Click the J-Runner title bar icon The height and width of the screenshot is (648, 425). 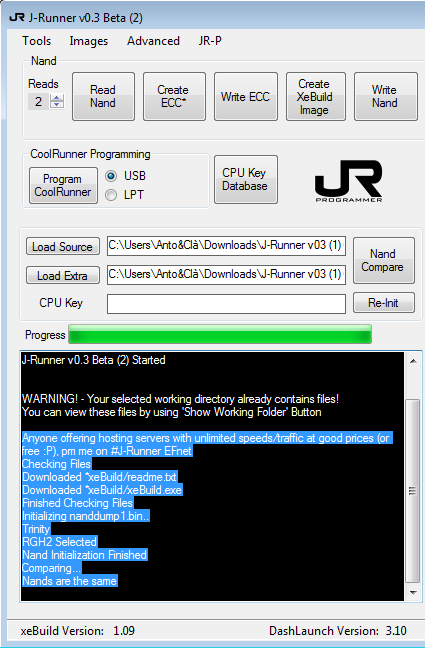[x=17, y=17]
